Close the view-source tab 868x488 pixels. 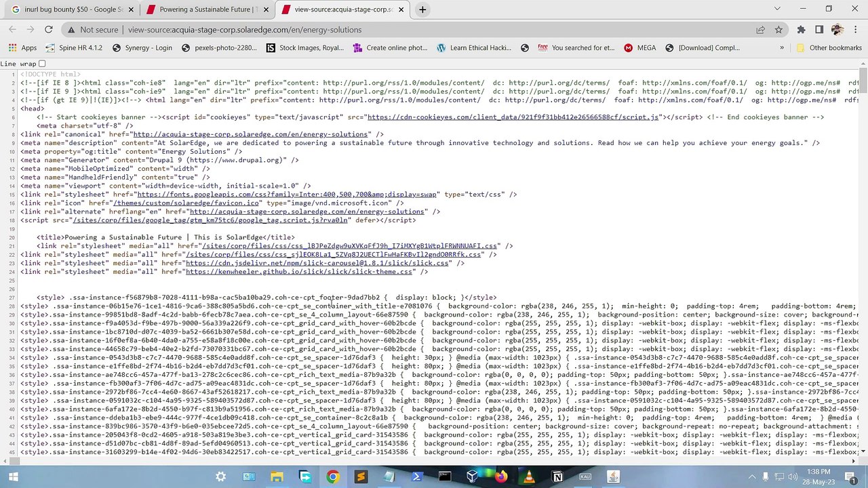[401, 9]
